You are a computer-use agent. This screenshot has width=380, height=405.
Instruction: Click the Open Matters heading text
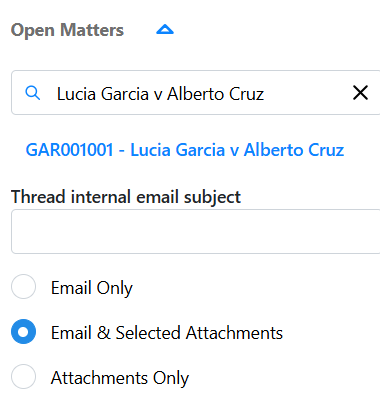click(x=67, y=30)
